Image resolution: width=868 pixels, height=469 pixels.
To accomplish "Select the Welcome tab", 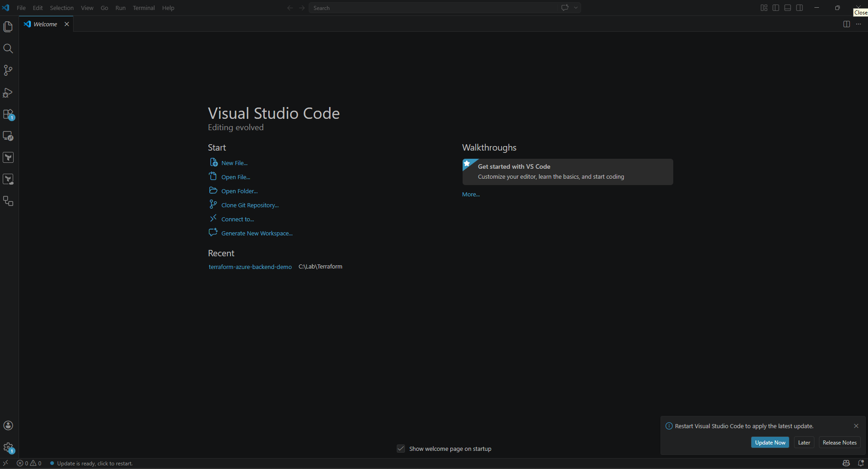I will pyautogui.click(x=45, y=24).
